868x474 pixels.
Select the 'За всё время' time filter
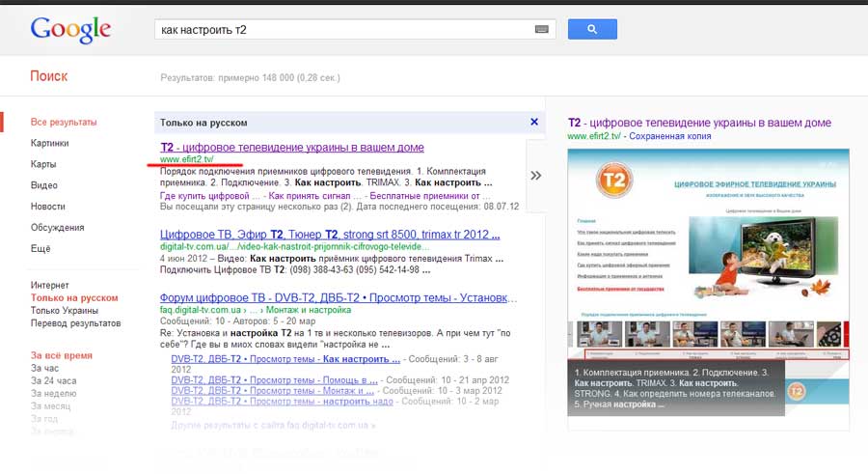tap(62, 355)
